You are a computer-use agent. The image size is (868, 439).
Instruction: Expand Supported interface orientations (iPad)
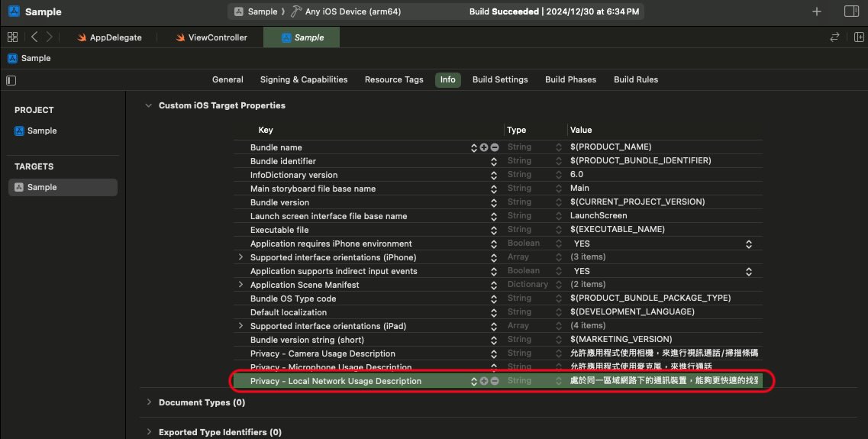click(240, 325)
